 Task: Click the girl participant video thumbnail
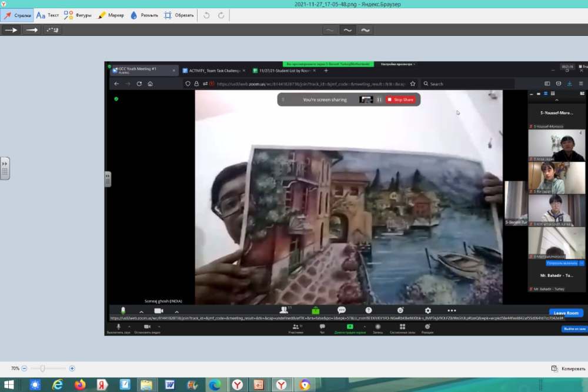556,178
